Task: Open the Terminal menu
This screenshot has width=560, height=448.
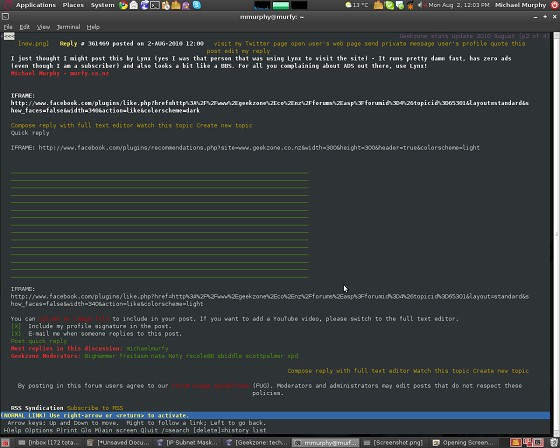Action: [x=68, y=27]
